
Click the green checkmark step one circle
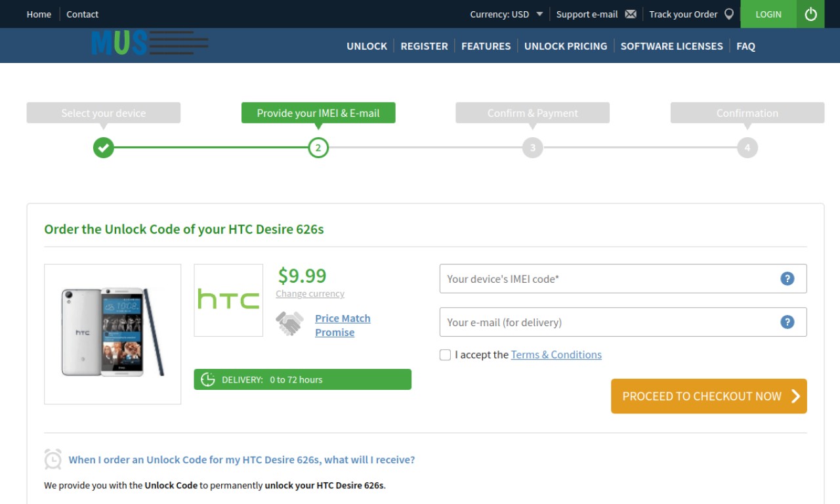click(103, 148)
